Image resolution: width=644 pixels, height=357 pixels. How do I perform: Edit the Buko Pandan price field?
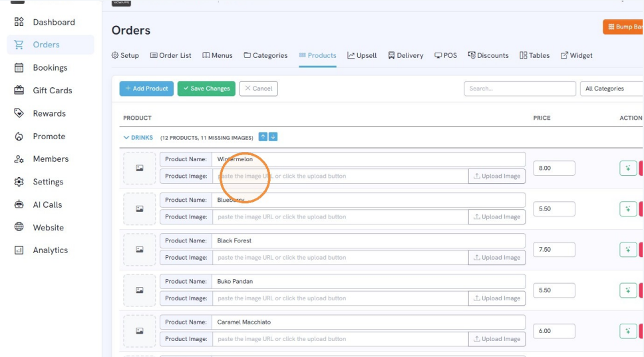click(554, 290)
